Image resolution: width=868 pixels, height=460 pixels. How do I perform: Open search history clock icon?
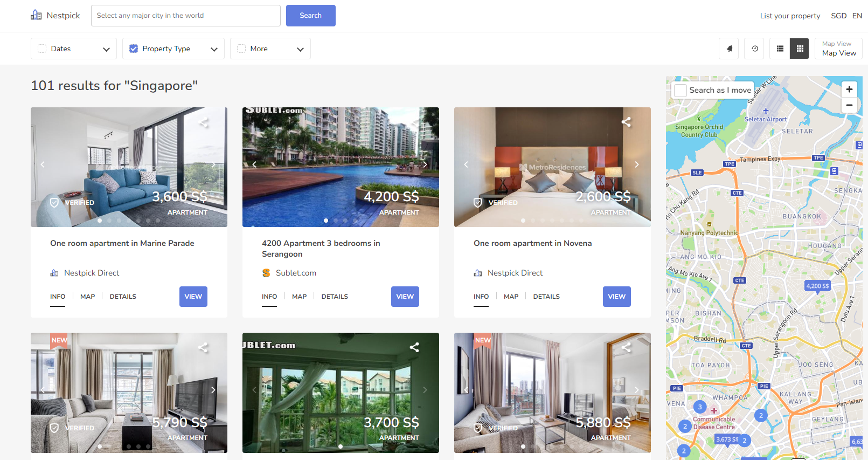[754, 49]
